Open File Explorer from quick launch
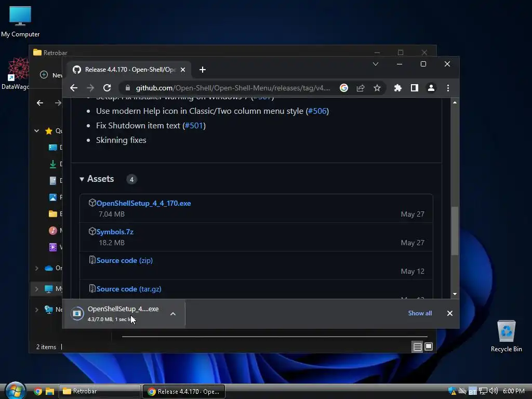532x399 pixels. [x=50, y=392]
